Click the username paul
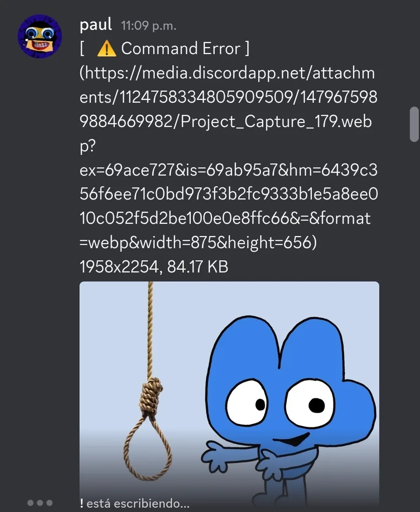 [x=96, y=24]
